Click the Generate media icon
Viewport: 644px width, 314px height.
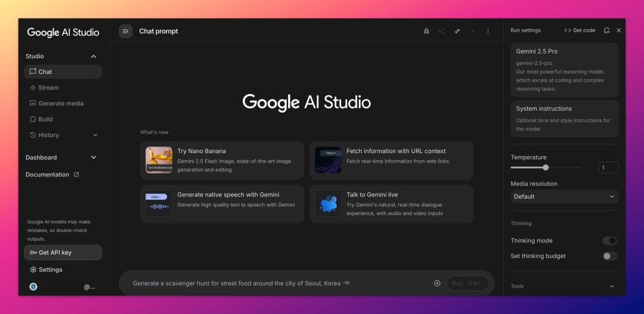(x=33, y=104)
